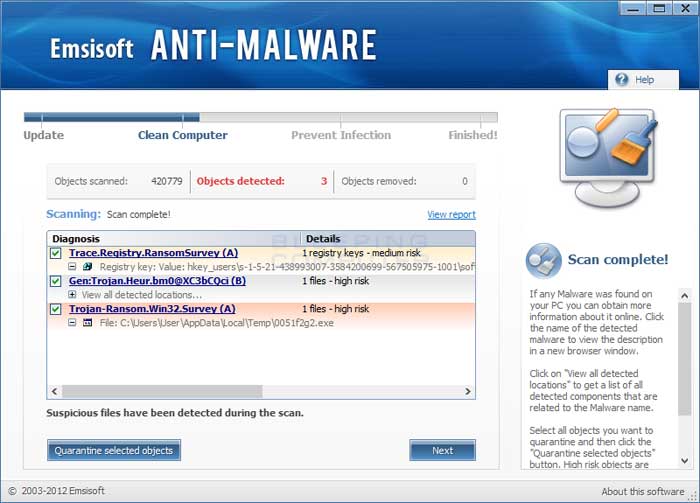700x503 pixels.
Task: Open the Help button
Action: pyautogui.click(x=643, y=79)
